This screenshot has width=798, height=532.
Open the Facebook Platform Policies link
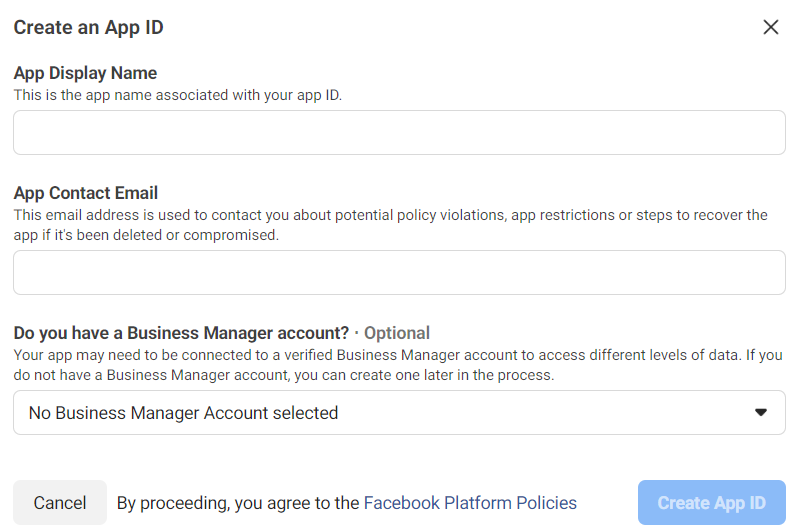pos(470,503)
